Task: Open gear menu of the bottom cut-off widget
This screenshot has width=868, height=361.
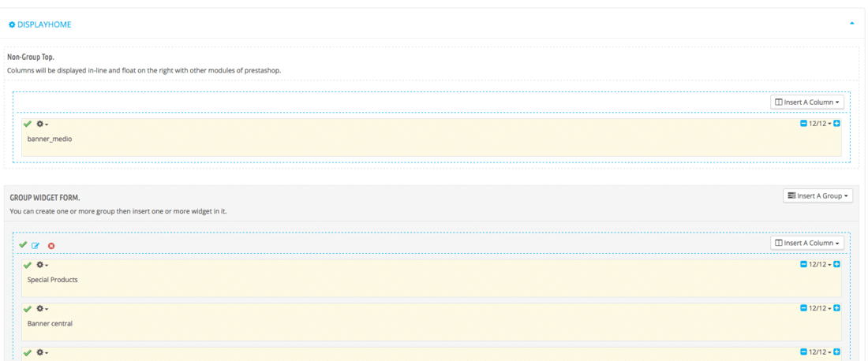Action: (x=42, y=352)
